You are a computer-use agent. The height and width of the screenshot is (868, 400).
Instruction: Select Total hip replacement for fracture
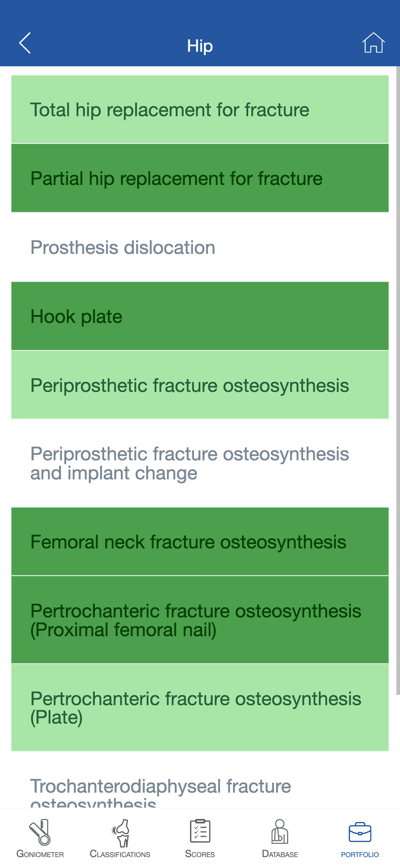200,110
